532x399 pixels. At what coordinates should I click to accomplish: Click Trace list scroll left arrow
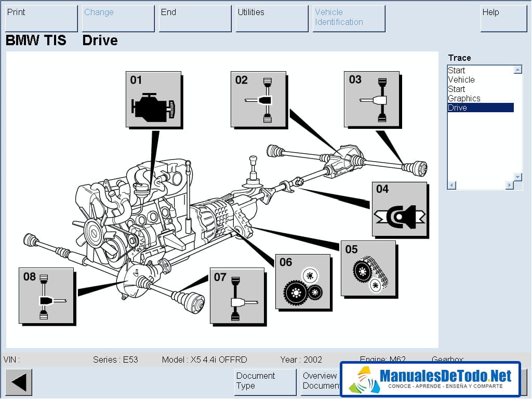(452, 185)
